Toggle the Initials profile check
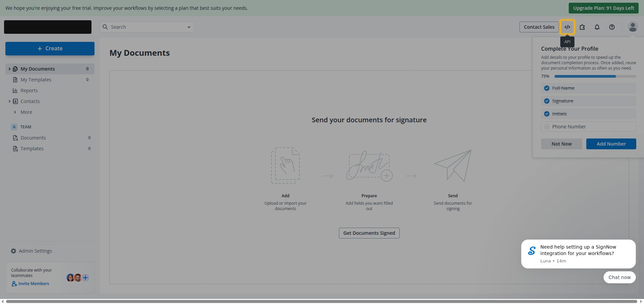644x304 pixels. point(547,114)
